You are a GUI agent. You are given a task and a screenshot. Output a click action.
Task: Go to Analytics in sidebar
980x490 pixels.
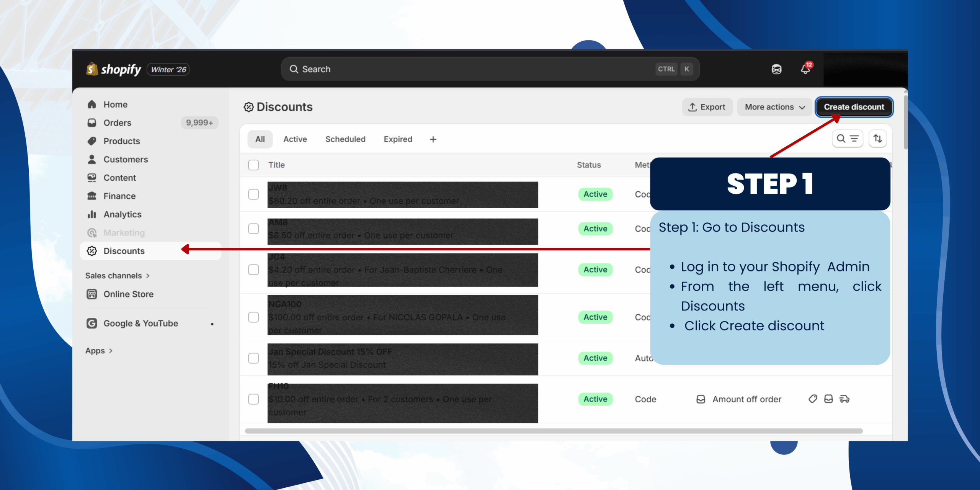tap(122, 214)
